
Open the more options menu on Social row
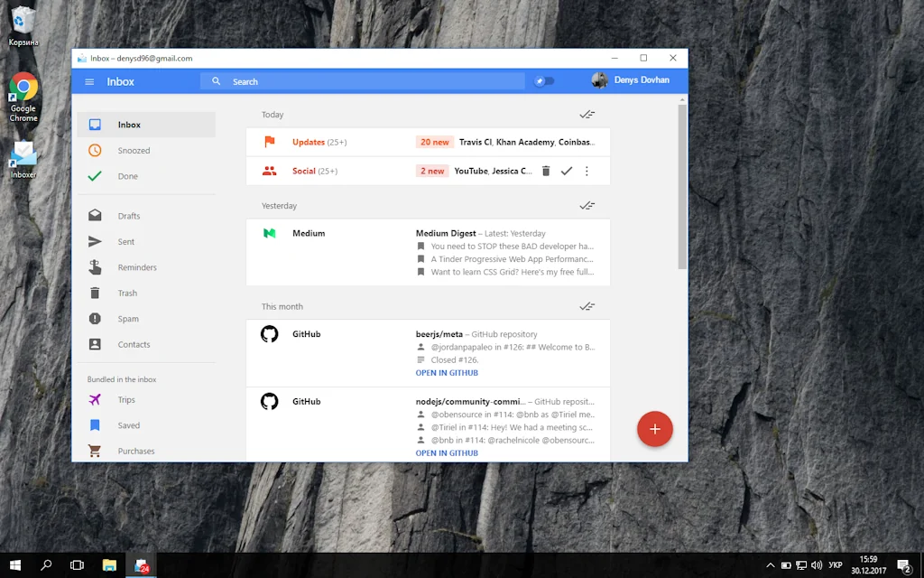coord(587,170)
